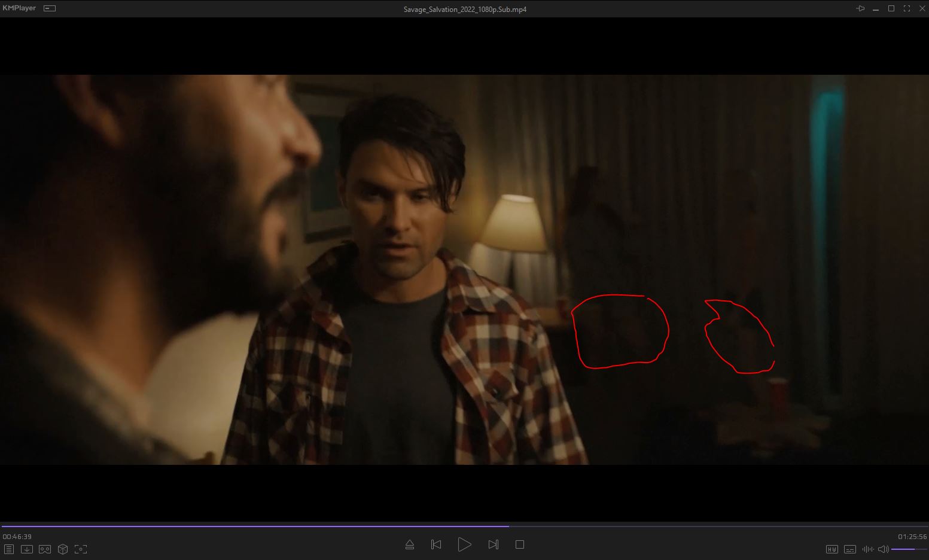Viewport: 929px width, 560px height.
Task: Open the audio equalizer waveform icon
Action: [866, 549]
